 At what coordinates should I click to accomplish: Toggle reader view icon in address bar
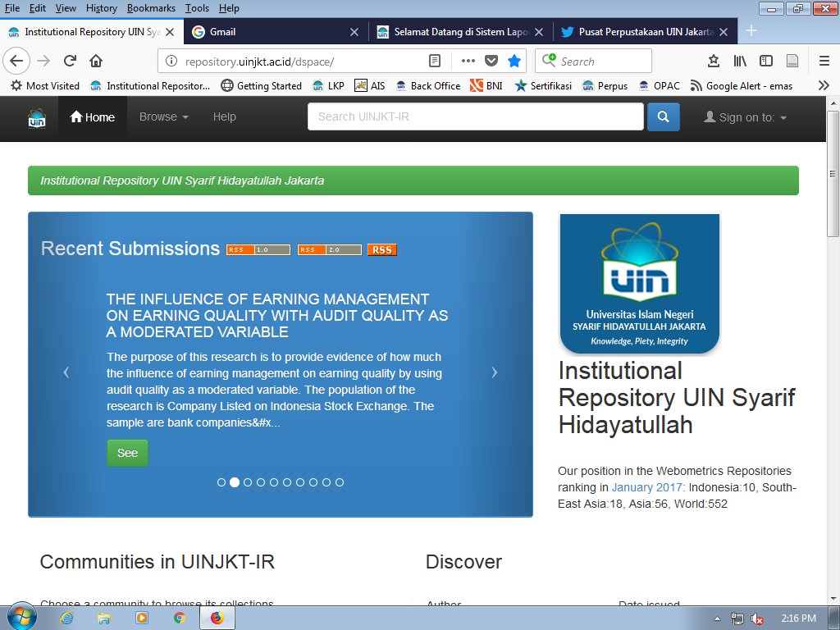point(435,61)
